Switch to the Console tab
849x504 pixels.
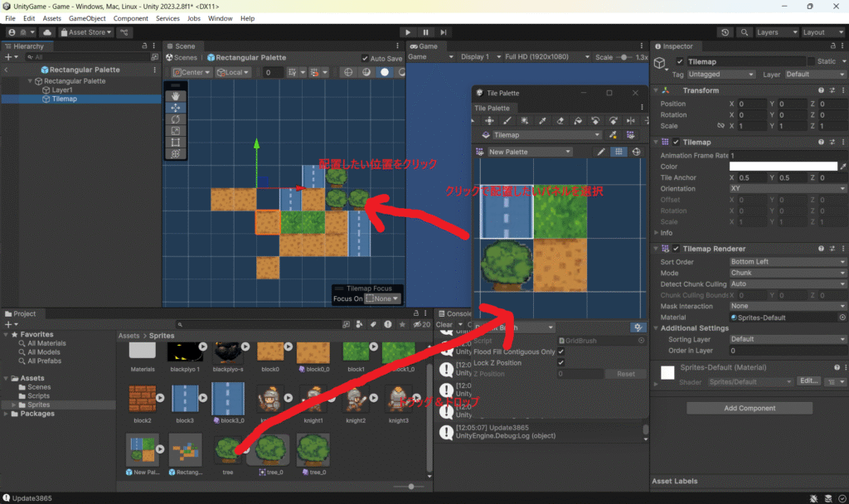point(454,314)
